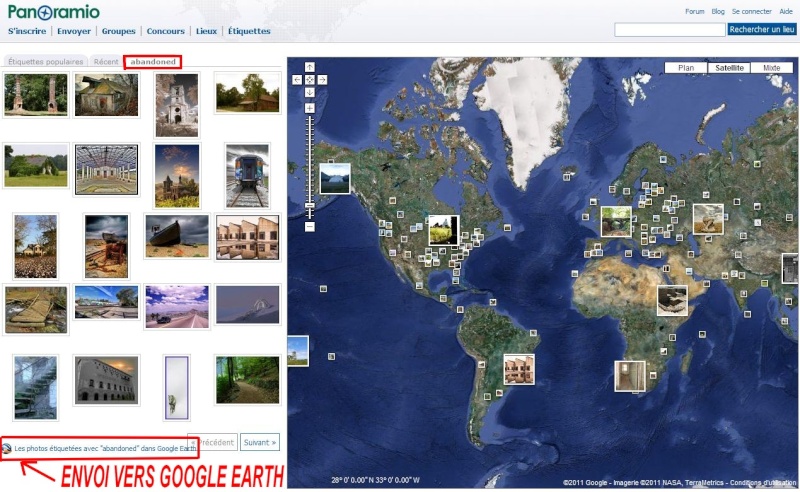
Task: Click the Russia sculpture map photo
Action: [x=708, y=219]
